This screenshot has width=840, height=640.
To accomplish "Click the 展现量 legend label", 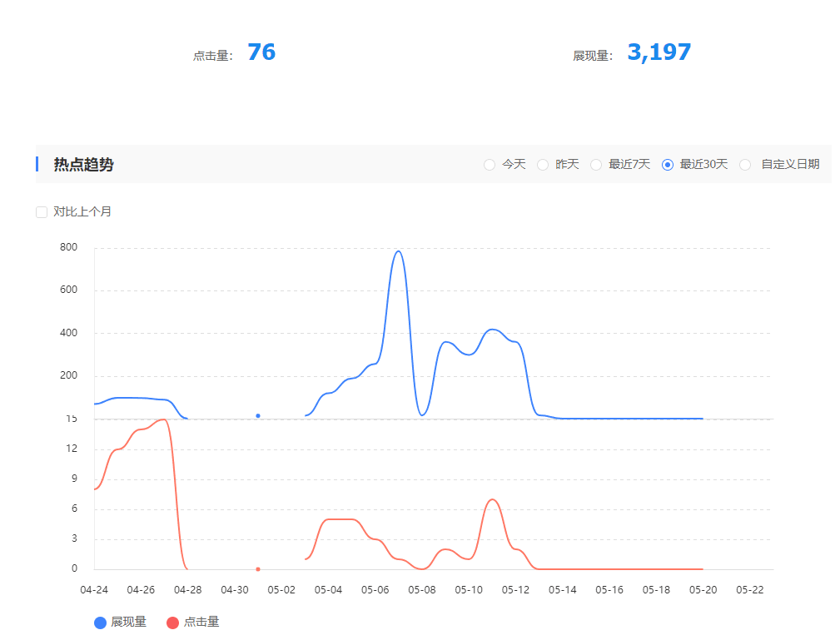I will click(128, 622).
